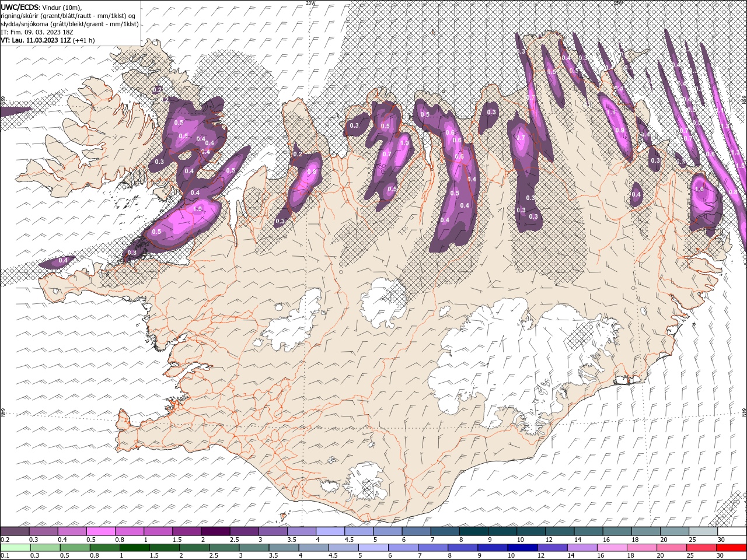Click the UWC/ECDS title text

[x=20, y=6]
